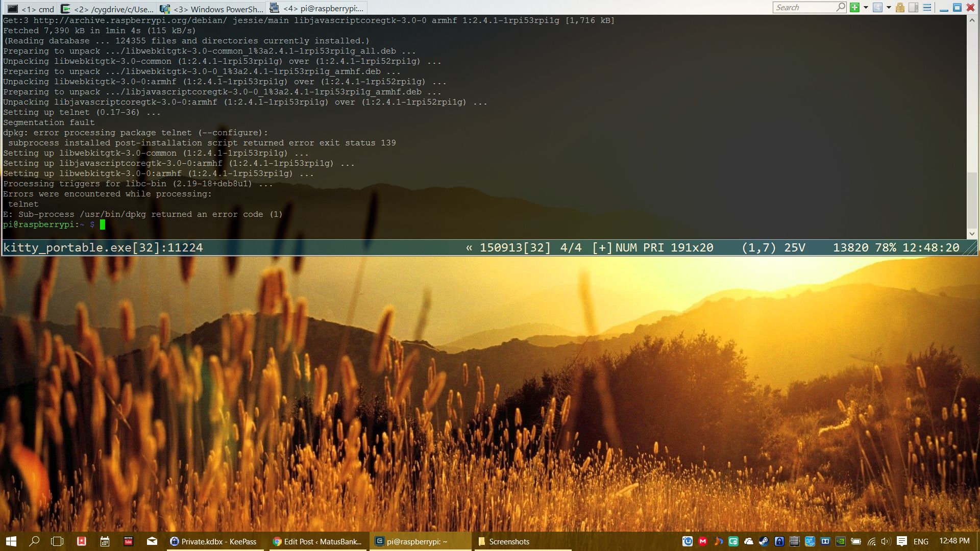Open the Calendar app on taskbar

coord(105,541)
